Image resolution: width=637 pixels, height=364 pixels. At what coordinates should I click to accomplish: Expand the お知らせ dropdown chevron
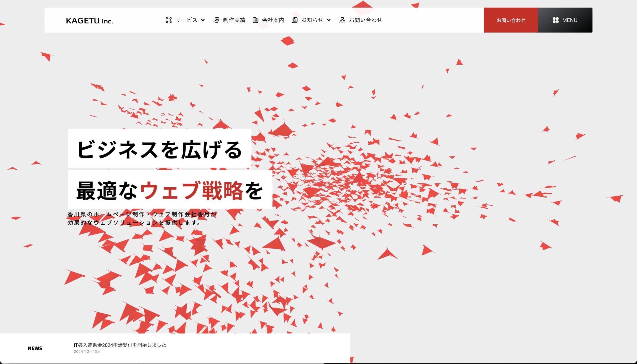(x=329, y=20)
